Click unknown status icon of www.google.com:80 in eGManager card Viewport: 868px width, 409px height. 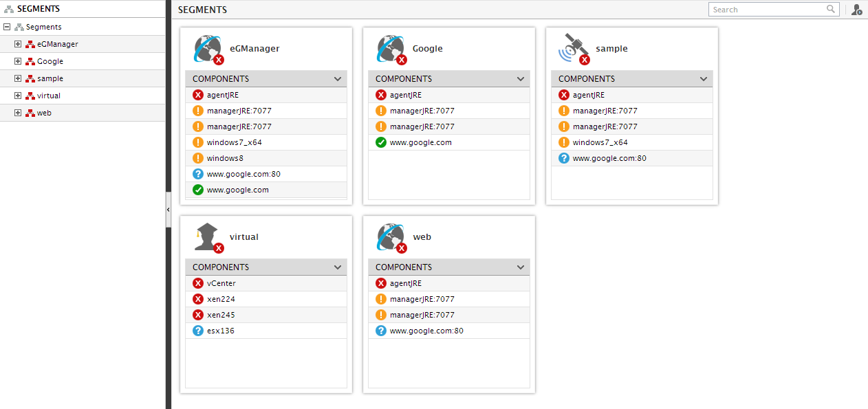198,174
